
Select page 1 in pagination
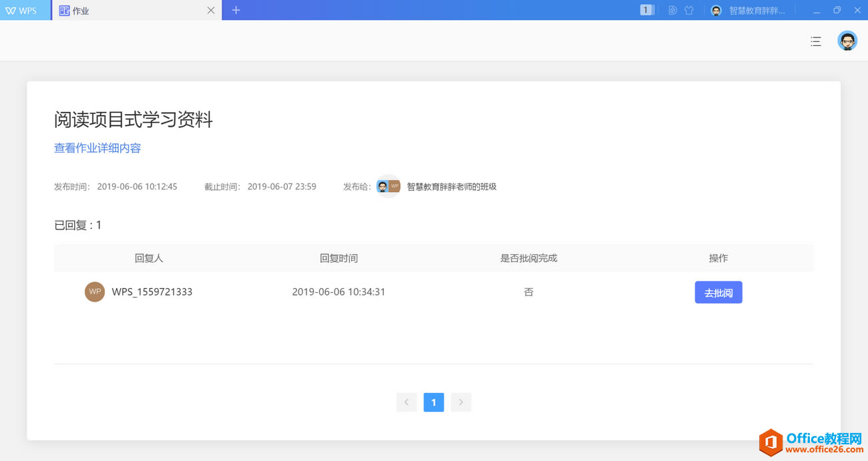(x=434, y=402)
